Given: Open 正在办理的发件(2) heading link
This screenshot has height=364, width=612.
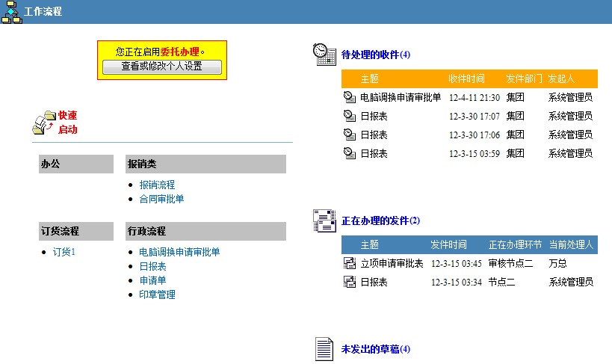Looking at the screenshot, I should [x=380, y=220].
